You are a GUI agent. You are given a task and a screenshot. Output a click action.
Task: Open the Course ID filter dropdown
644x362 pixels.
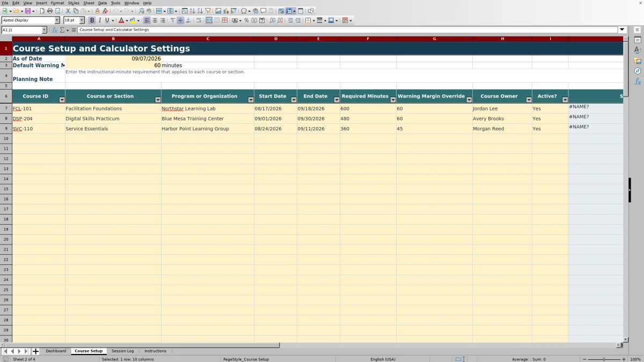[x=62, y=100]
